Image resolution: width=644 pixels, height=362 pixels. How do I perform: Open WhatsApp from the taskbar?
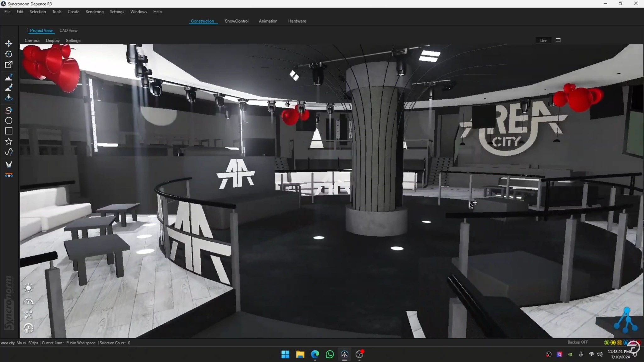click(x=330, y=354)
